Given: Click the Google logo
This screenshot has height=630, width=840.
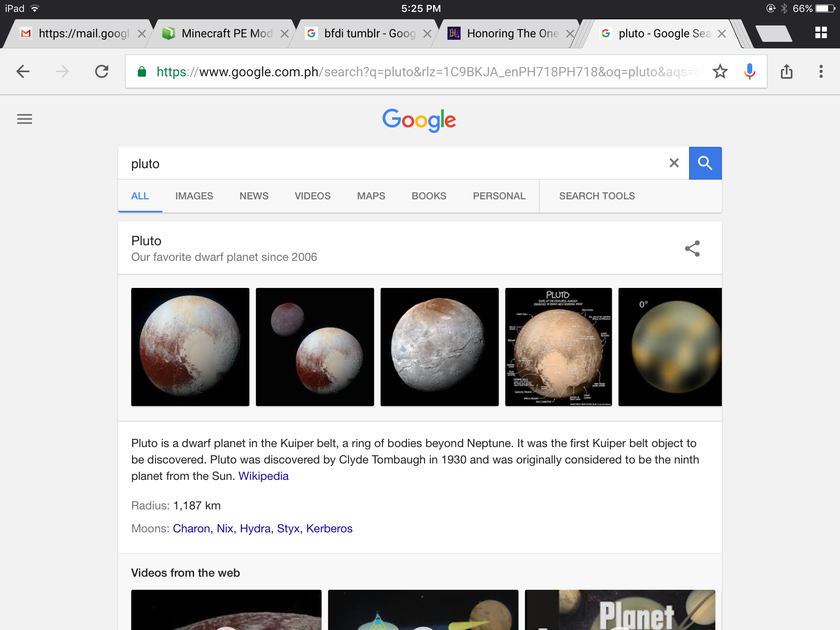Looking at the screenshot, I should click(x=419, y=120).
